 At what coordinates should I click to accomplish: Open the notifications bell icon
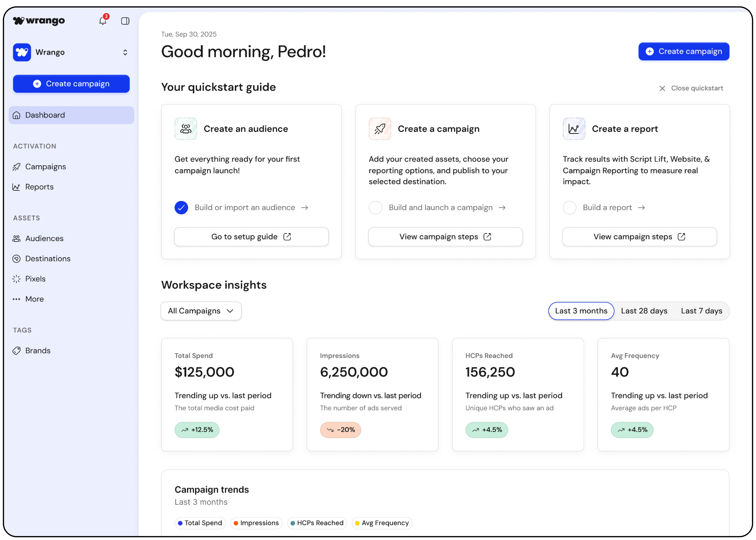click(102, 21)
